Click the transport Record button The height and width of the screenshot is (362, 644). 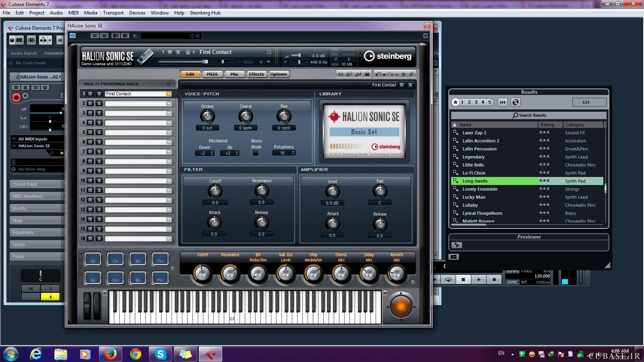[x=494, y=280]
